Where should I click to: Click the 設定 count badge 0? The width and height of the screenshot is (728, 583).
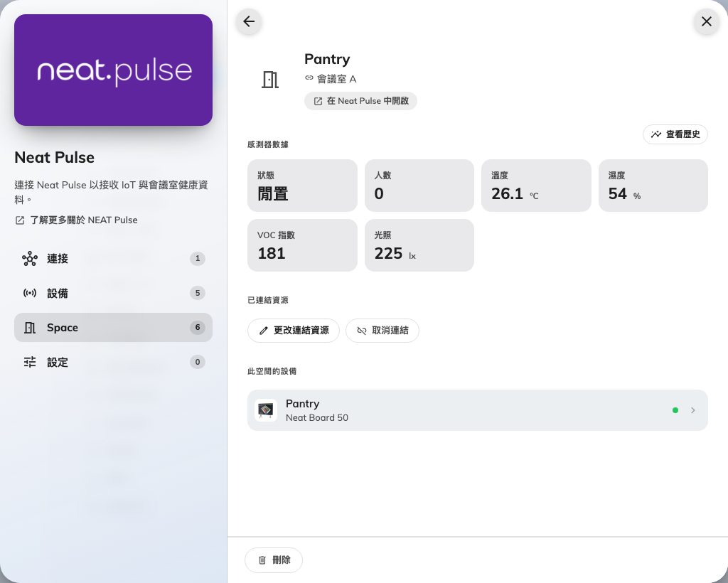click(198, 362)
